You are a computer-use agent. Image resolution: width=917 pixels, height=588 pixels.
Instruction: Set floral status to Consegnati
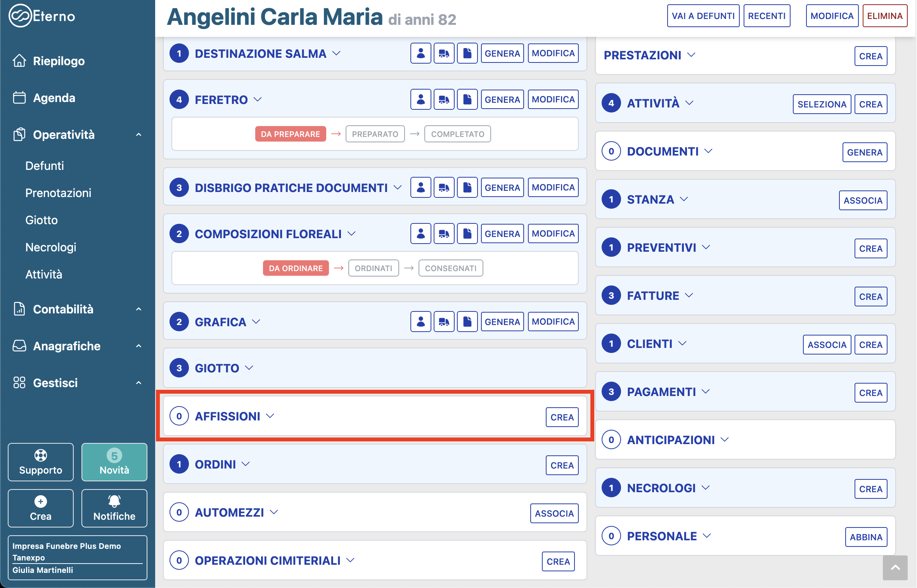[450, 268]
